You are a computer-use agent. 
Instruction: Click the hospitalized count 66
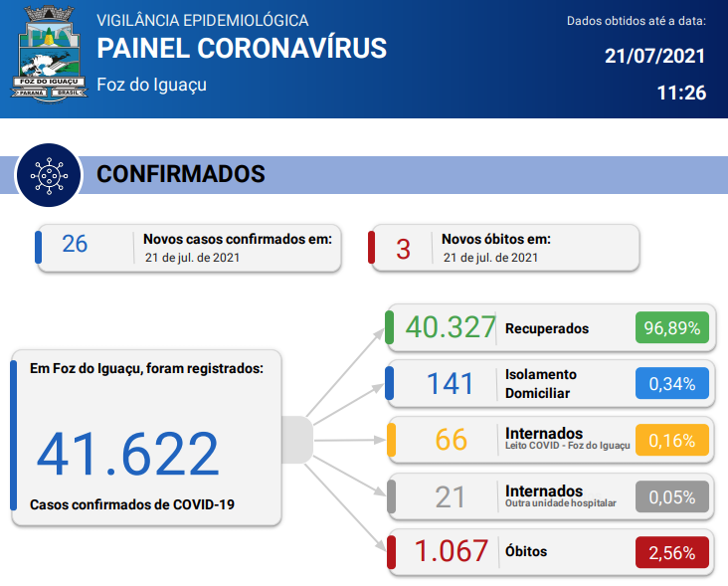pos(451,440)
